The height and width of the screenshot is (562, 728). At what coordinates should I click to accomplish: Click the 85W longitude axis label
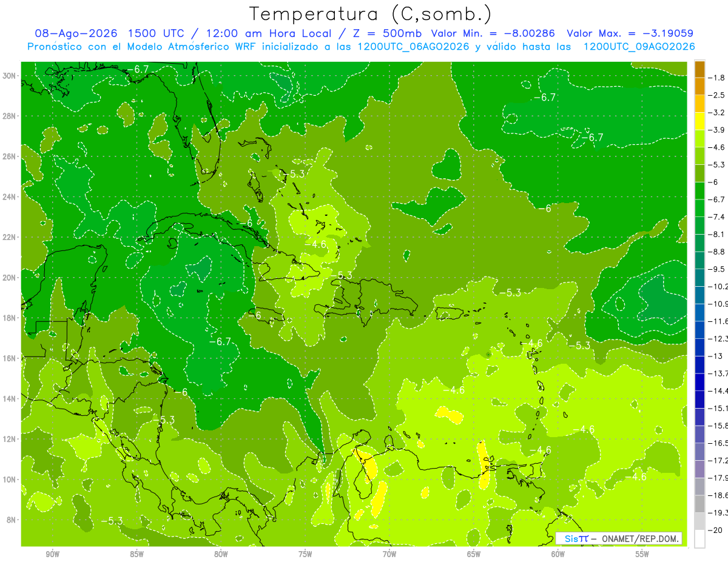pyautogui.click(x=136, y=554)
